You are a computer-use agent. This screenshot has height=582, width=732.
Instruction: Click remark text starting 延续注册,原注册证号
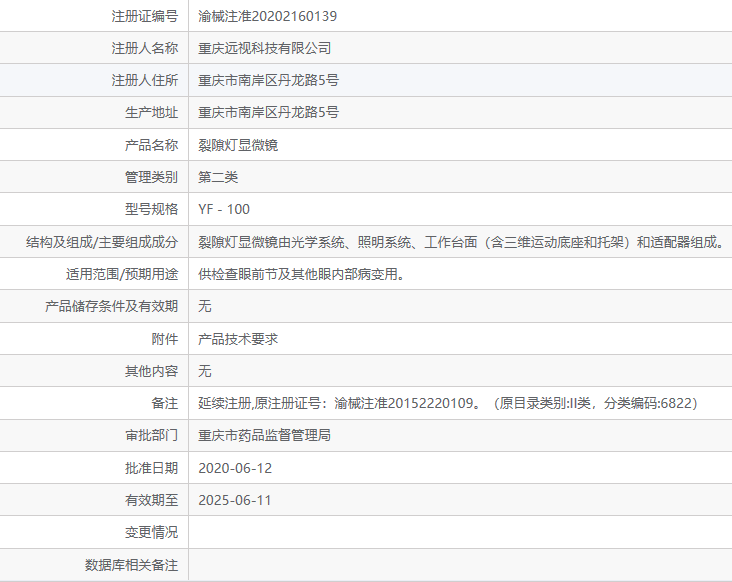[x=448, y=403]
